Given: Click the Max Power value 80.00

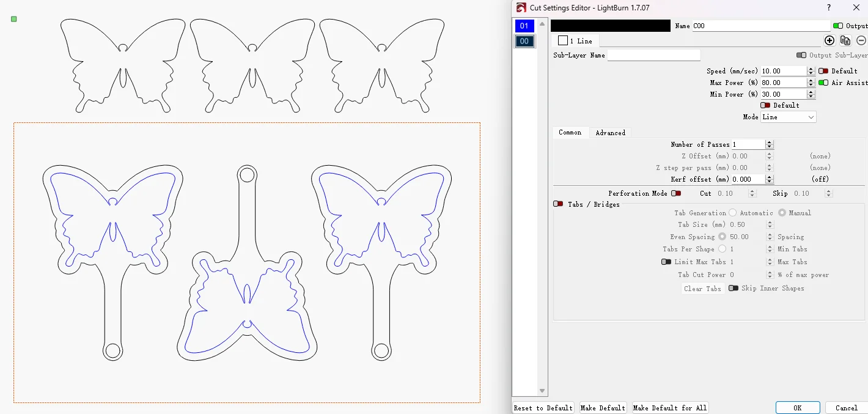Looking at the screenshot, I should tap(784, 83).
